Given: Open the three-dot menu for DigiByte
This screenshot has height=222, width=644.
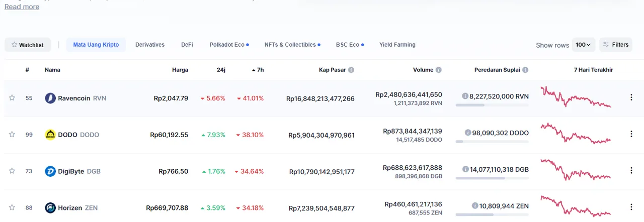Looking at the screenshot, I should click(x=631, y=171).
